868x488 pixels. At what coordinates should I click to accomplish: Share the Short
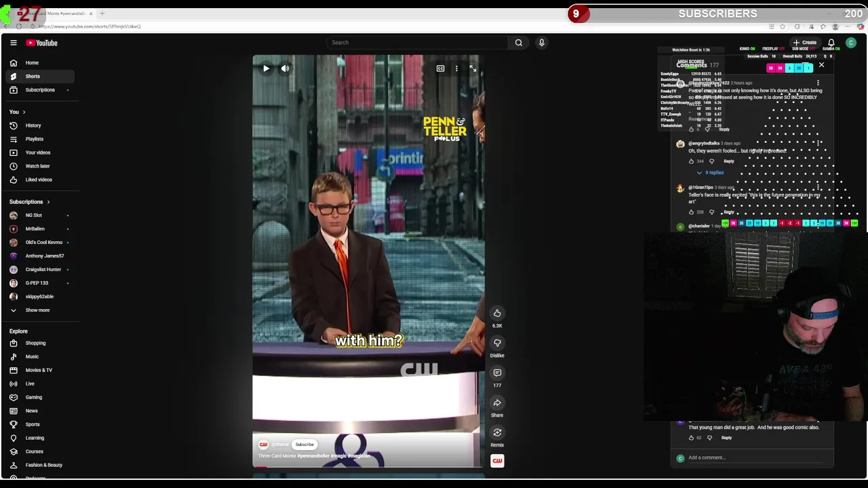click(x=497, y=403)
